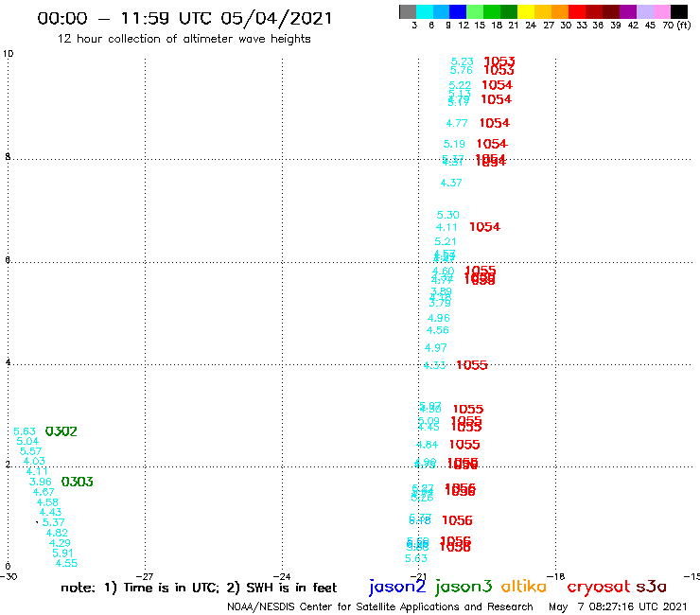Click the green 0302 time label
This screenshot has width=700, height=615.
point(61,431)
